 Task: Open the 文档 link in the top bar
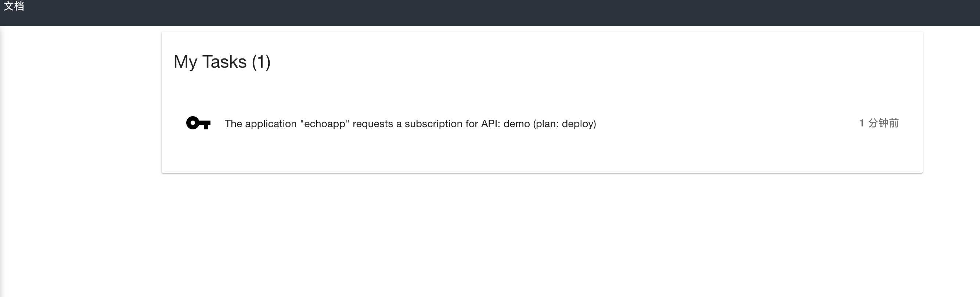point(14,6)
